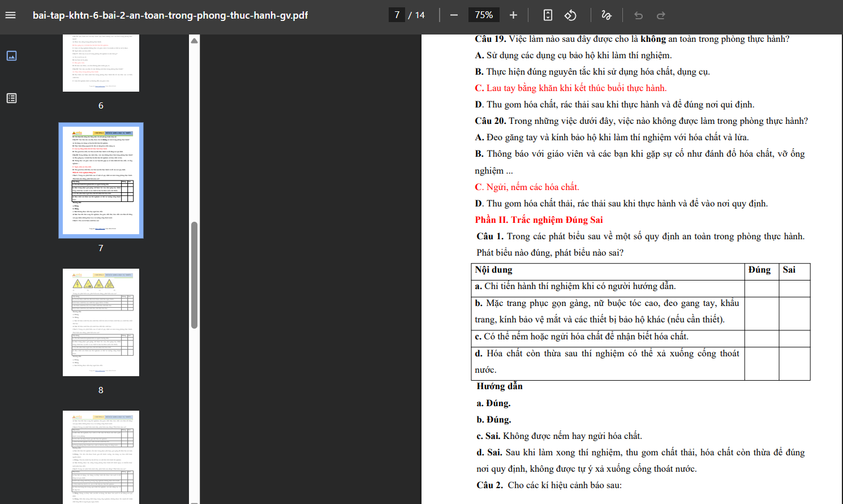The image size is (843, 504).
Task: Open the thumbnail below page 8
Action: 101,457
